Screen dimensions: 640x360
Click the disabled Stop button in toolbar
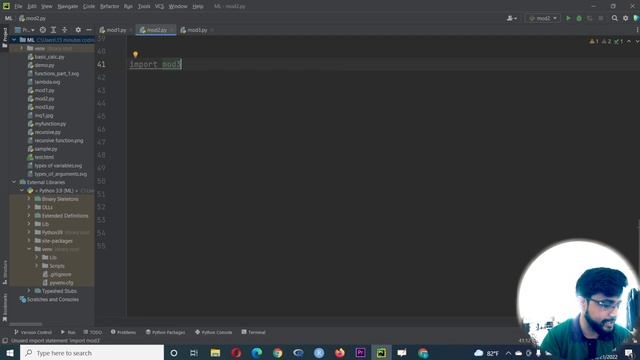pos(601,18)
